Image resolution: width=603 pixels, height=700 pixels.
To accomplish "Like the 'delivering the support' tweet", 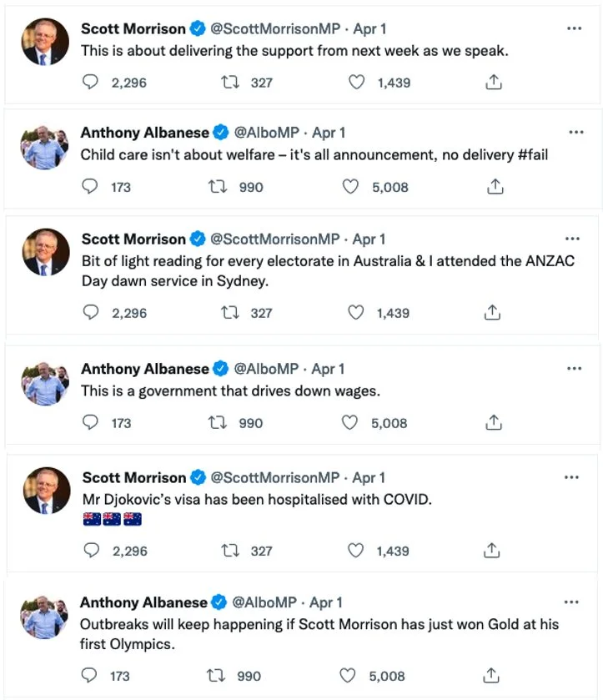I will click(356, 83).
